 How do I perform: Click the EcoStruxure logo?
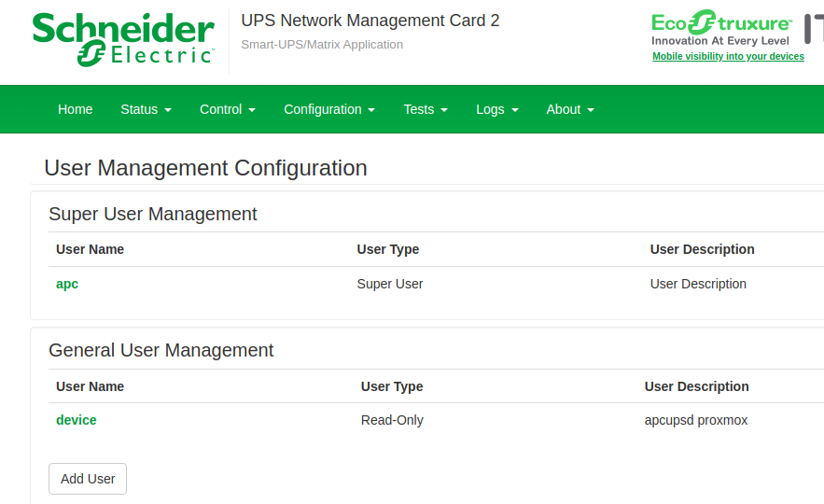[721, 28]
